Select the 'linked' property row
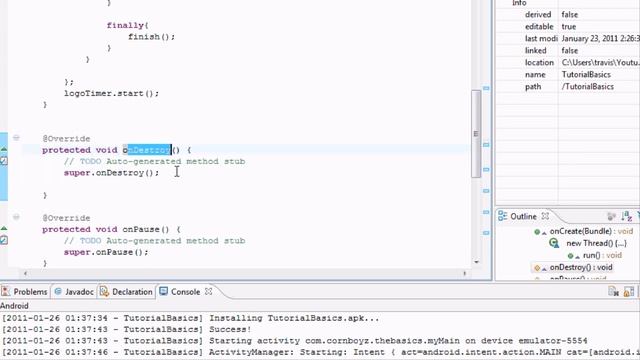The width and height of the screenshot is (640, 360). [568, 51]
